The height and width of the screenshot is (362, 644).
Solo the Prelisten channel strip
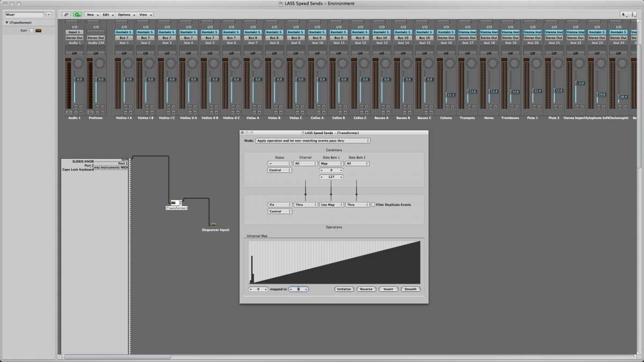[103, 107]
